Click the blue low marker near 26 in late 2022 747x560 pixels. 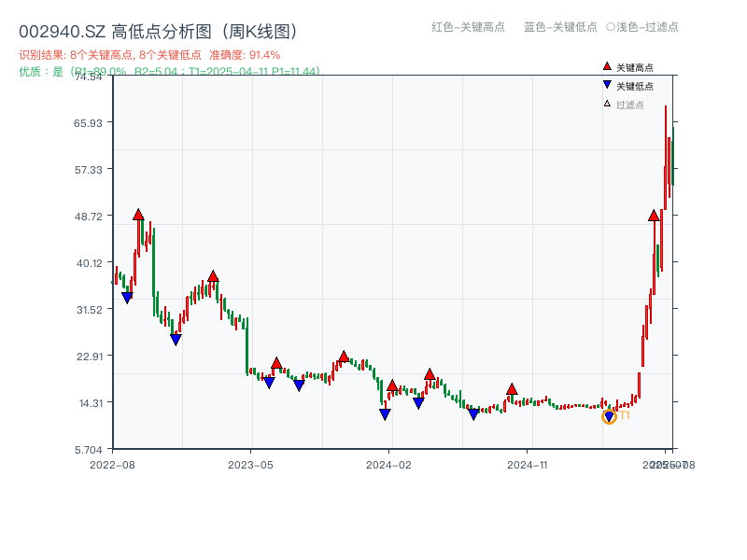click(x=176, y=340)
